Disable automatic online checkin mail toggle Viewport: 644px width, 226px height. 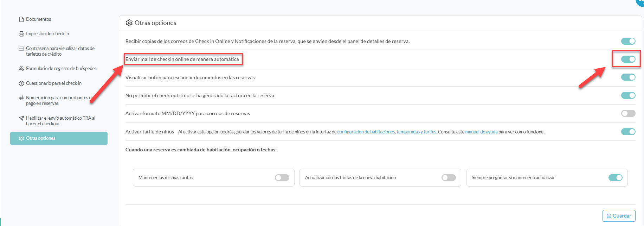(628, 59)
